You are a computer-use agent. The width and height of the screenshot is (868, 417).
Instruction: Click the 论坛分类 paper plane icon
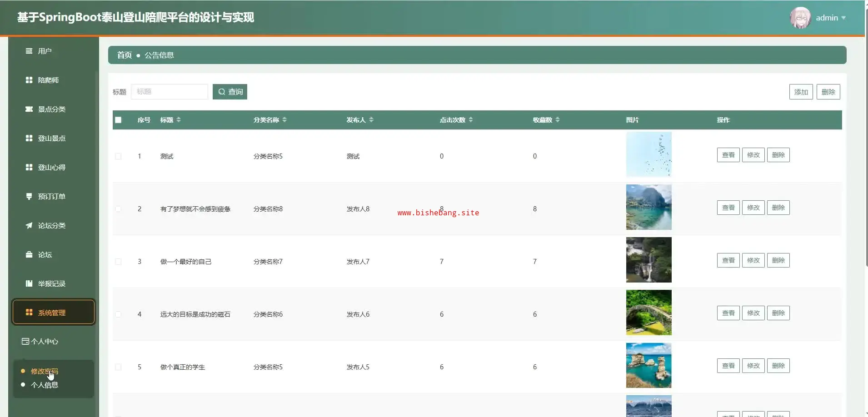tap(29, 225)
